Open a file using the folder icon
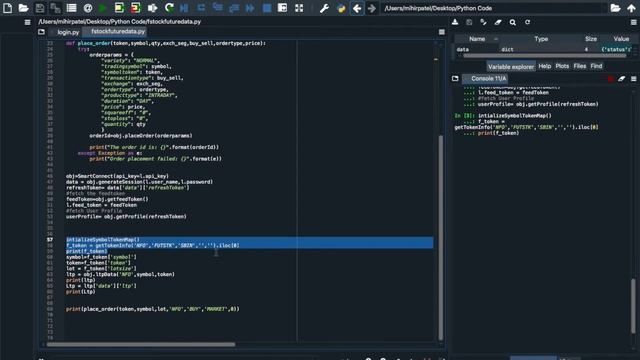This screenshot has width=640, height=360. (23, 8)
